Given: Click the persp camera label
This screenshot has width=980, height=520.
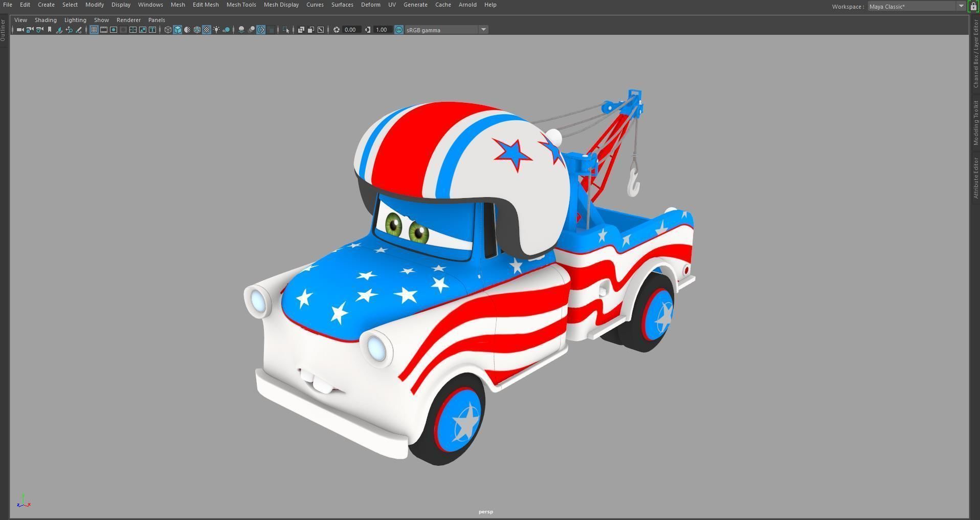Looking at the screenshot, I should click(x=486, y=512).
